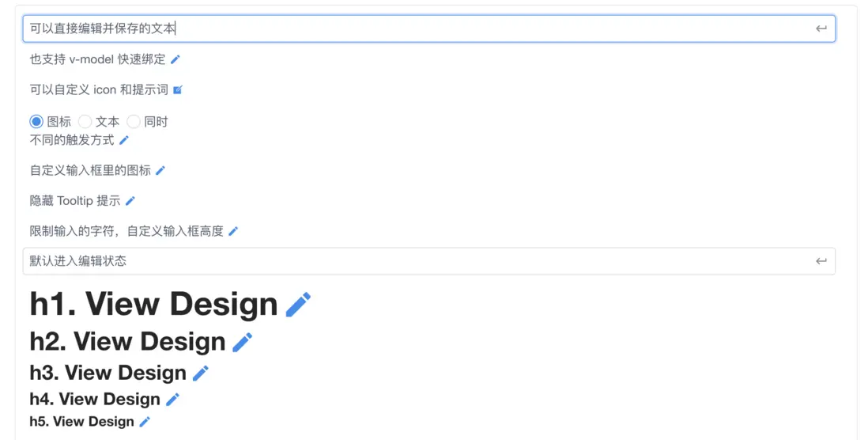Click the edit pencil beside "也支持 v-model 快速绑定"
This screenshot has width=868, height=440.
point(175,59)
